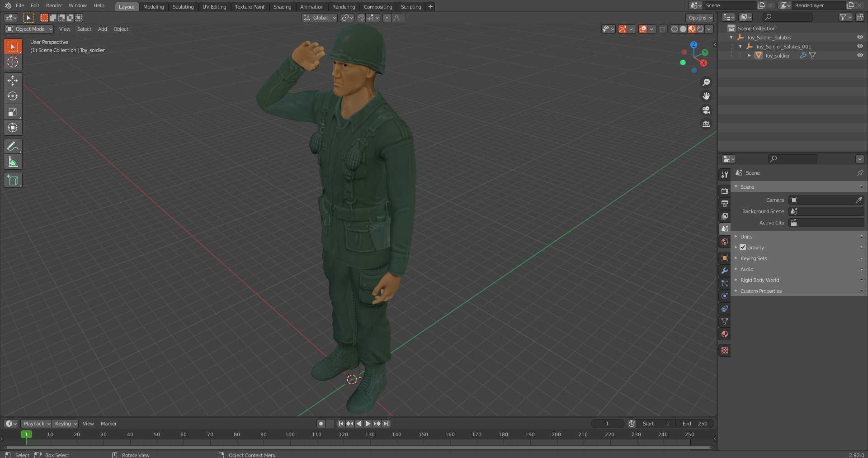Image resolution: width=868 pixels, height=458 pixels.
Task: Choose the Annotate pencil tool
Action: click(x=13, y=146)
